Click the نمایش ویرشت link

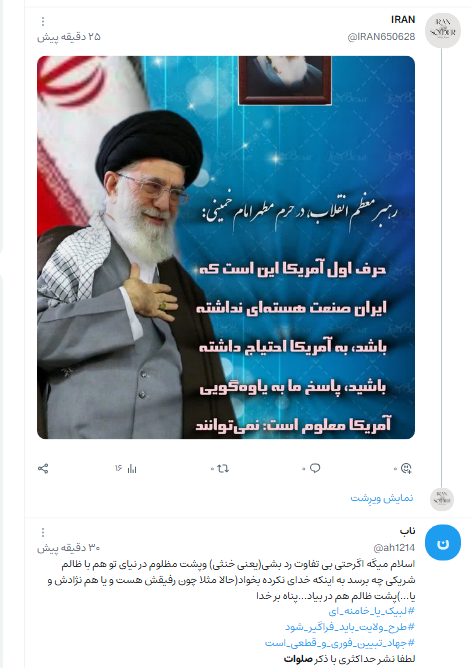pos(382,498)
